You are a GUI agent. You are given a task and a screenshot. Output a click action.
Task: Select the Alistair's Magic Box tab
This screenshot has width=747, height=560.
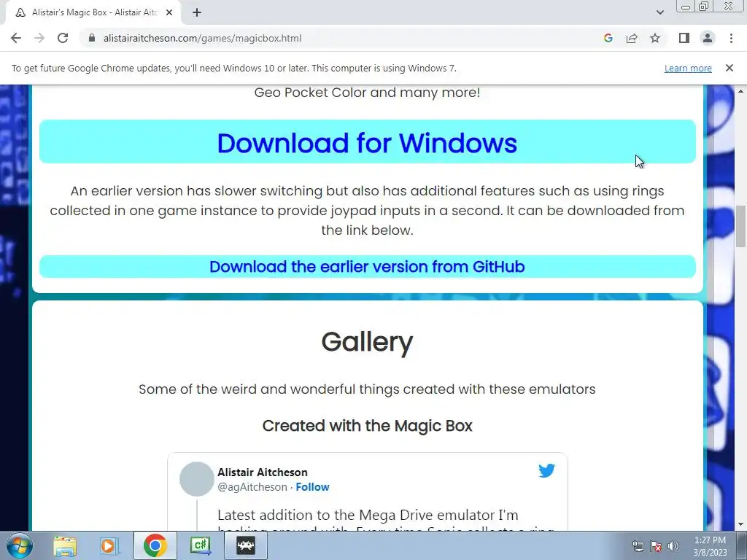click(x=93, y=12)
